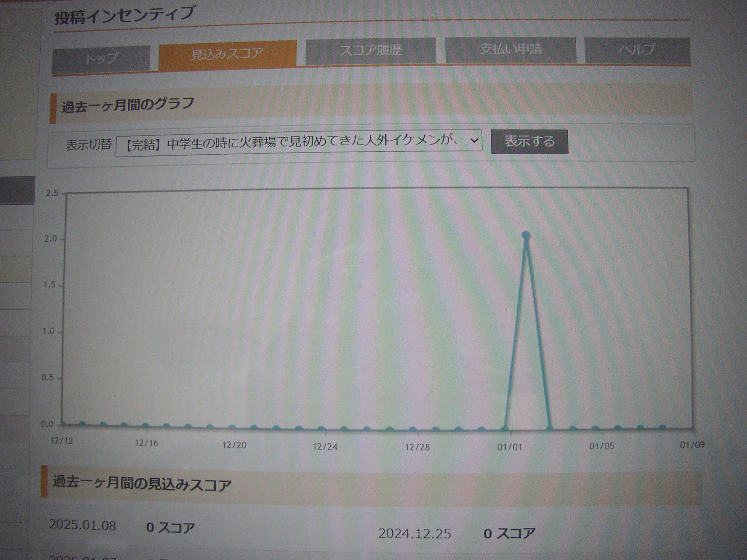
Task: Click the peak data point near 2.0
Action: [x=526, y=236]
